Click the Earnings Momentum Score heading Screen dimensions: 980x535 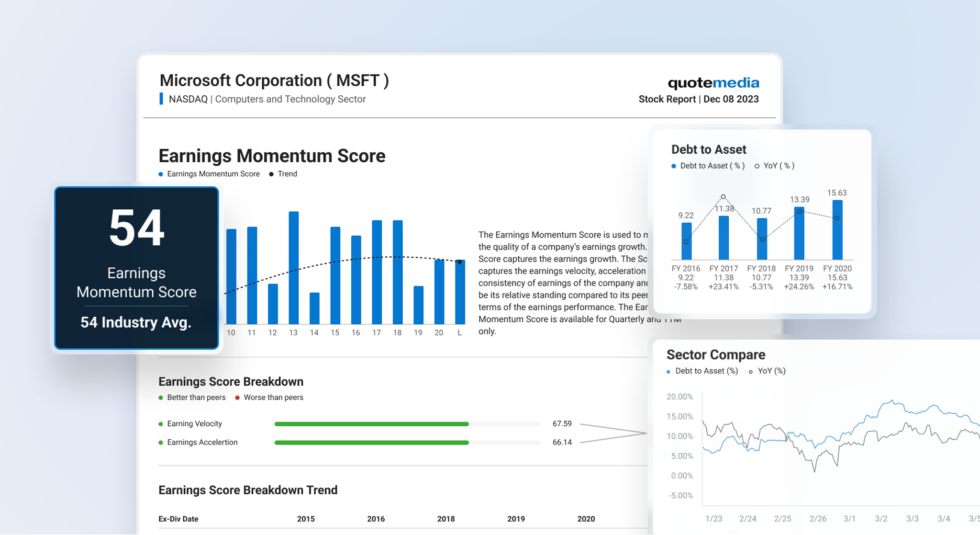coord(272,156)
